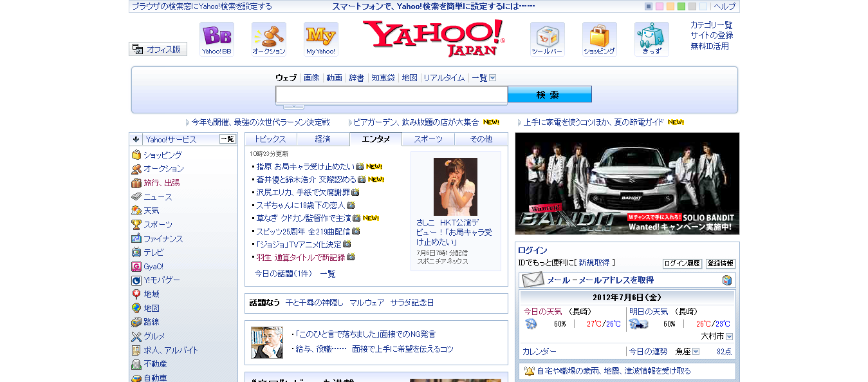Open the interview article man thumbnail

coord(267,343)
